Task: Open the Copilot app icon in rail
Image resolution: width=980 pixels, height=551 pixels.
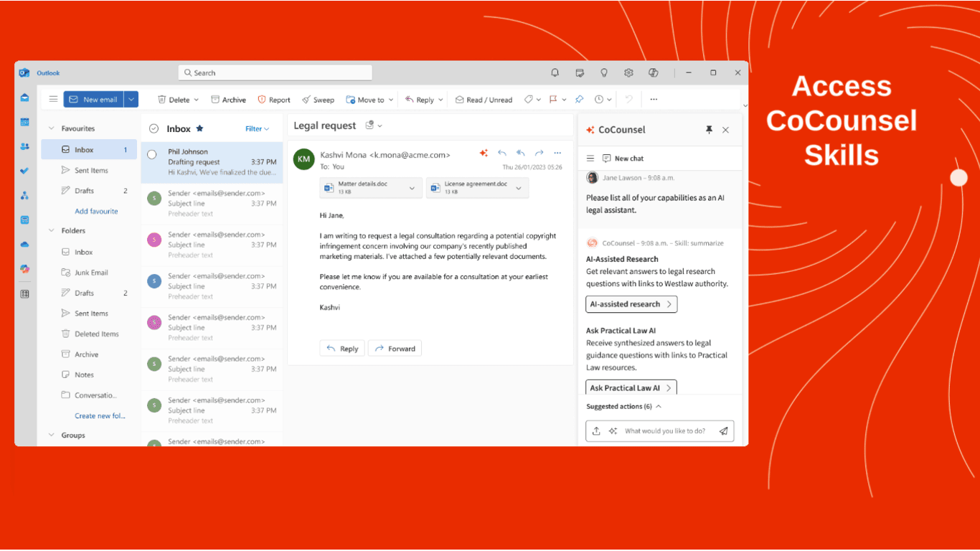Action: 24,269
